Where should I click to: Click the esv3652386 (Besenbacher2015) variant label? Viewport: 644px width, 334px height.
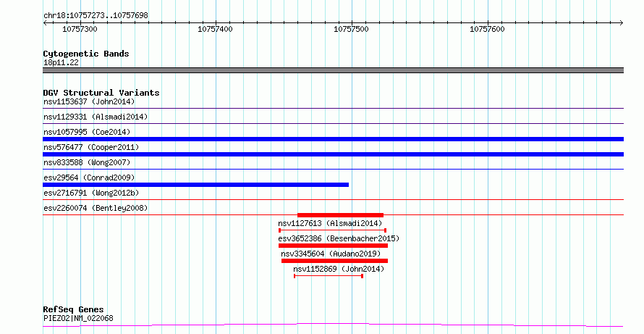[339, 238]
